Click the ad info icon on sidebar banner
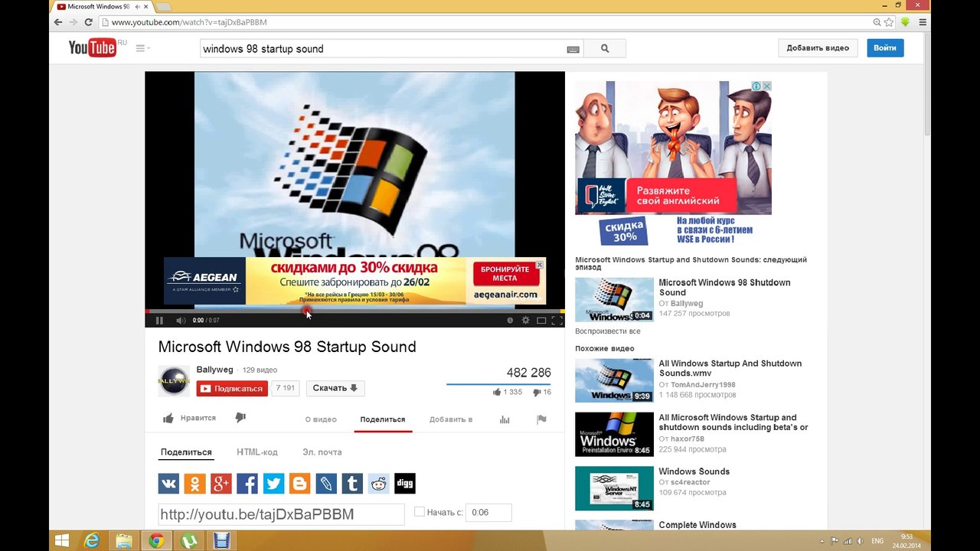The height and width of the screenshot is (551, 980). click(756, 86)
